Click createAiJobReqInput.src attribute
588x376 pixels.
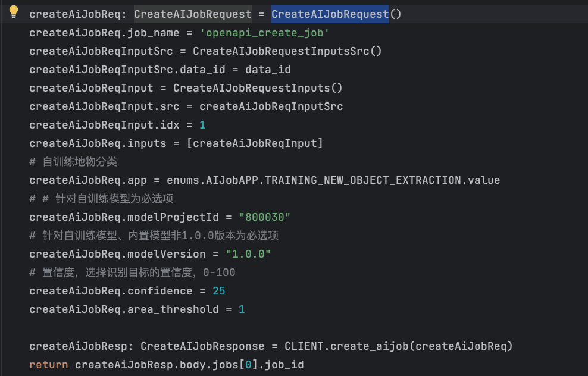click(104, 106)
